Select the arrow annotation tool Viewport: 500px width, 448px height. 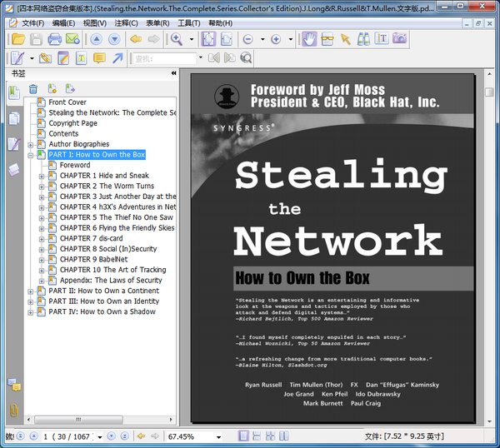coord(117,58)
